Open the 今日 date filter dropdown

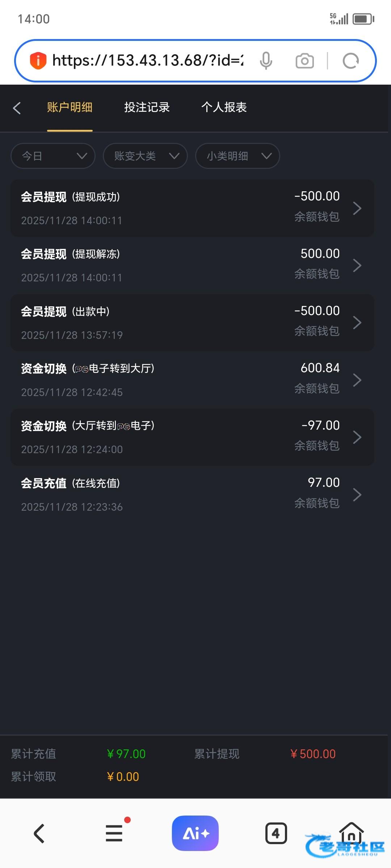click(53, 156)
